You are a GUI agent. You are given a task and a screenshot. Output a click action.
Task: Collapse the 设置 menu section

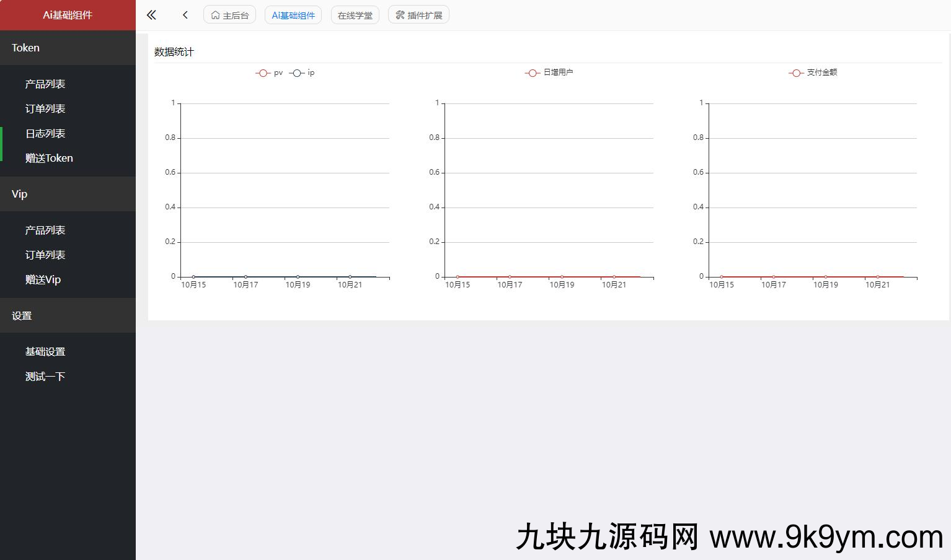point(68,315)
